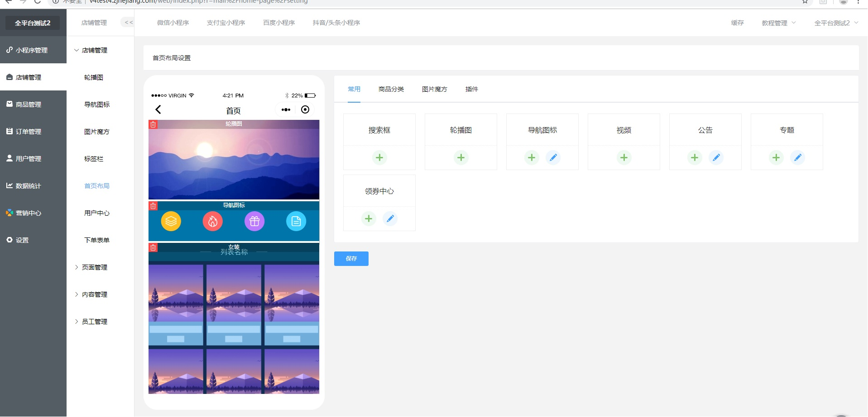Expand the 内容管理 submenu group
This screenshot has width=868, height=417.
pos(91,294)
